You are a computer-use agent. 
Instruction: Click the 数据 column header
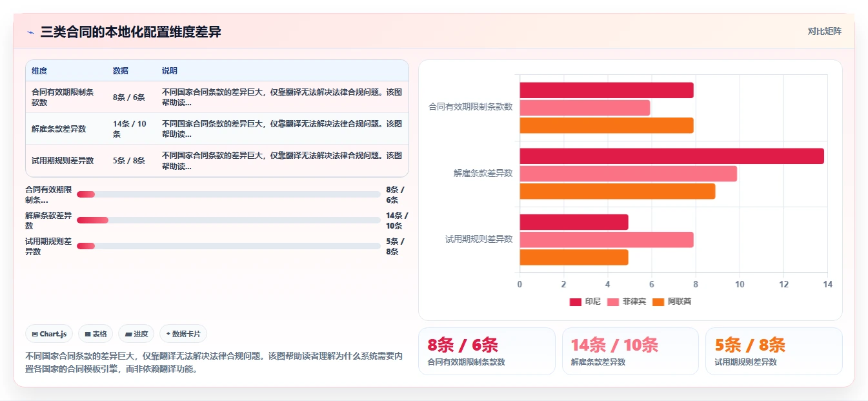coord(120,71)
